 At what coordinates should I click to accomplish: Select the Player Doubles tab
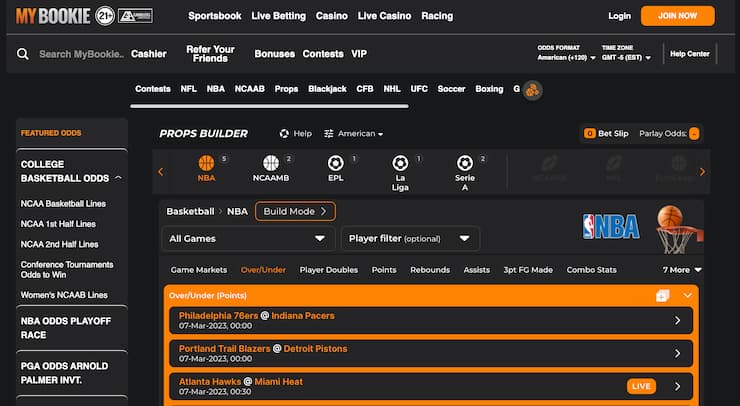click(x=328, y=270)
